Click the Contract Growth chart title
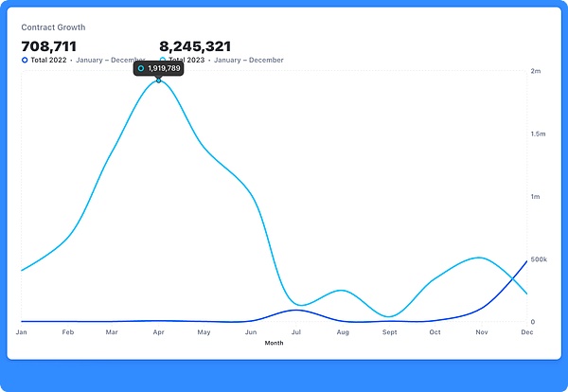The height and width of the screenshot is (392, 568). 53,27
